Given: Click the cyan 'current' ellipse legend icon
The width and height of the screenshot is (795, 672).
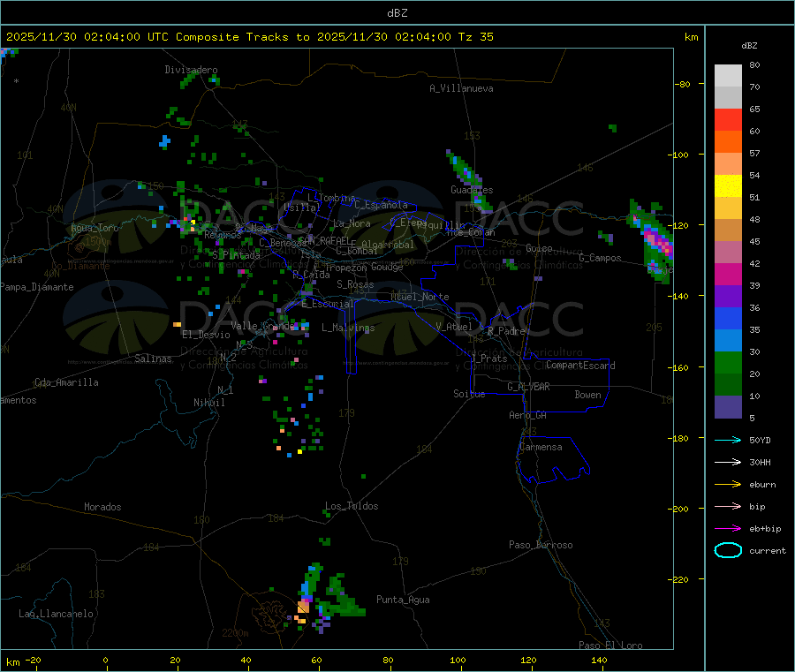Looking at the screenshot, I should pos(728,550).
